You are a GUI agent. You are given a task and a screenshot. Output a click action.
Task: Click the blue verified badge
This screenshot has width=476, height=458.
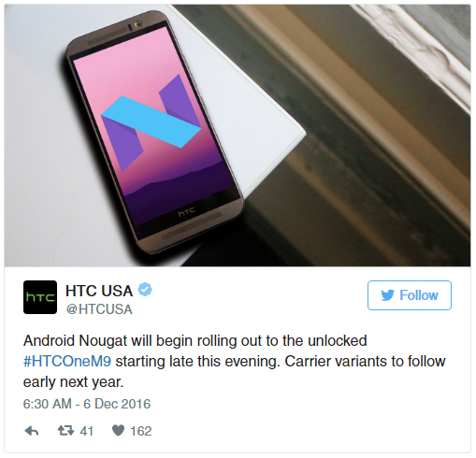tap(145, 290)
